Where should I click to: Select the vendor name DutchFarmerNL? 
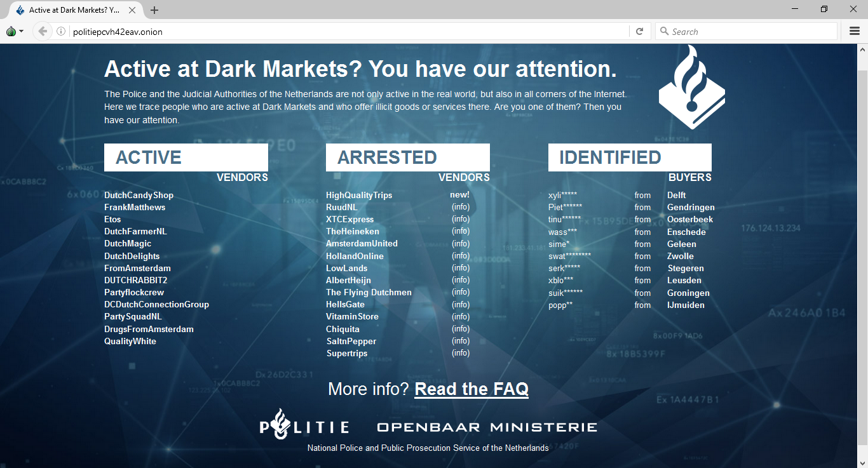point(135,231)
